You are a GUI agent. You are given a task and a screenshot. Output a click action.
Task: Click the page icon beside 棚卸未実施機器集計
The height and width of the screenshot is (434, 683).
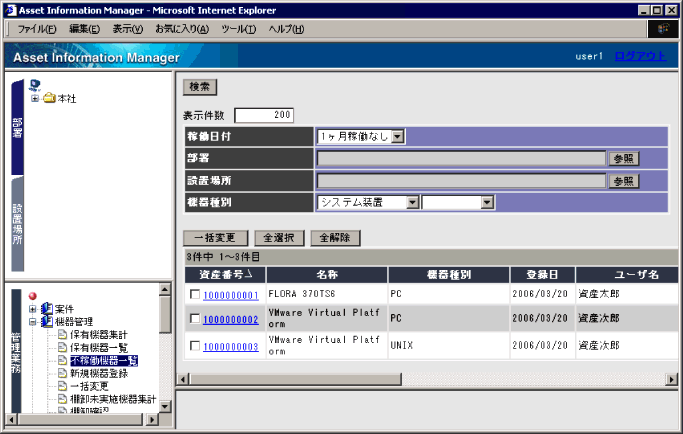pos(62,399)
